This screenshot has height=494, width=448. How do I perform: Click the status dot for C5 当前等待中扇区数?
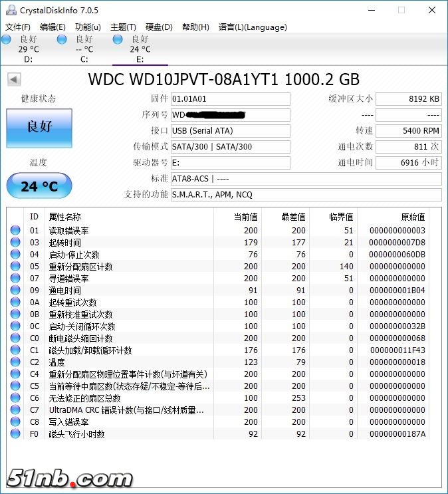(x=15, y=386)
